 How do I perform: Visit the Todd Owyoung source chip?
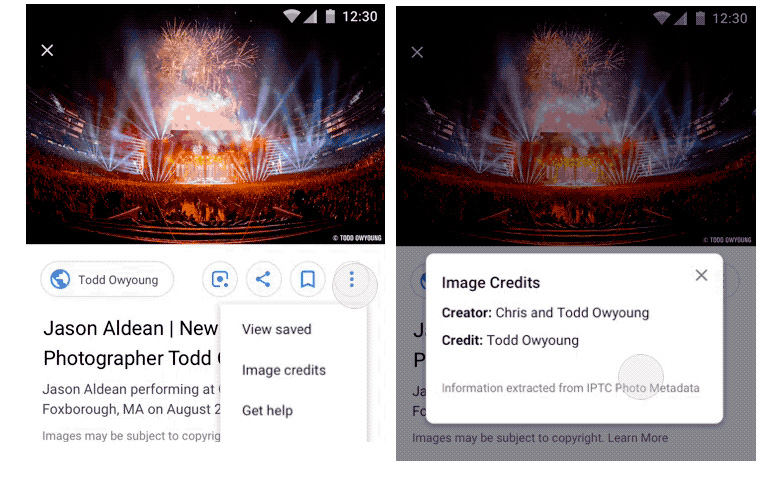[107, 280]
